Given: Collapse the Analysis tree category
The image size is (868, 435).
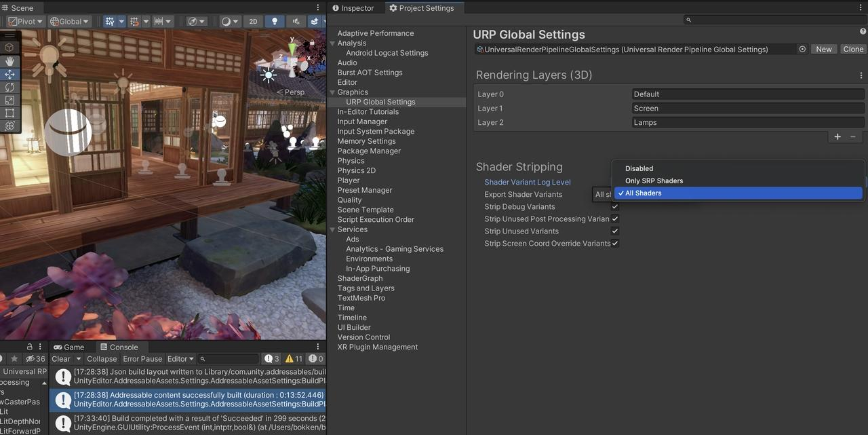Looking at the screenshot, I should (332, 43).
